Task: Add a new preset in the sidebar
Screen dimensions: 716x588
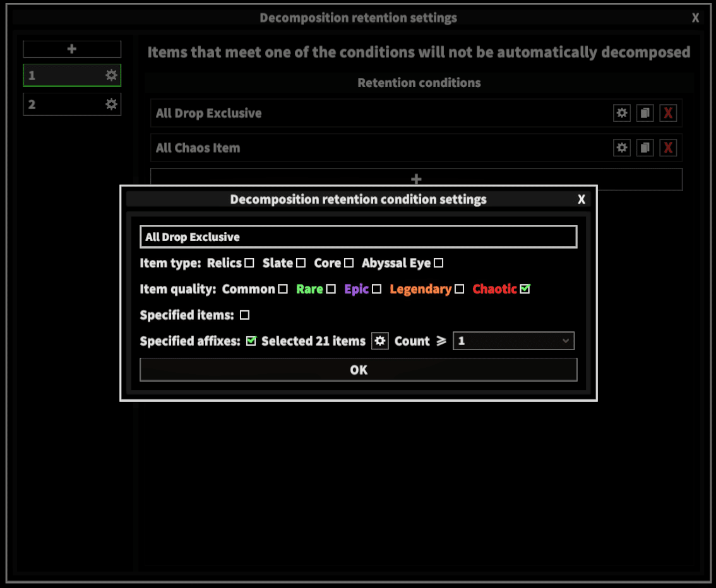Action: 72,49
